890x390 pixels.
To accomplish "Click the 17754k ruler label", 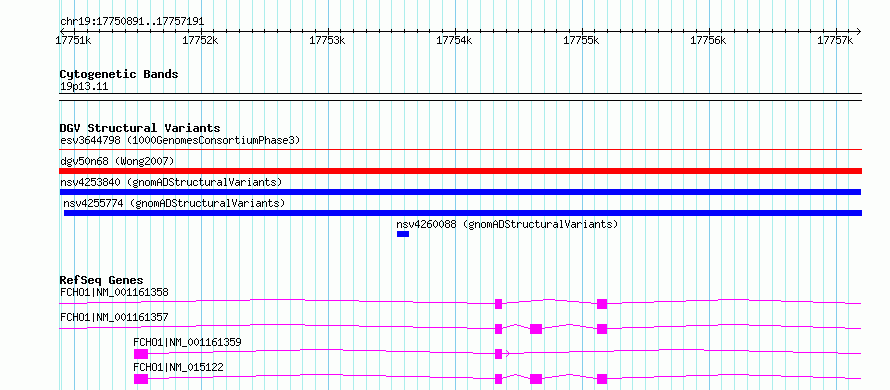I will click(x=455, y=40).
